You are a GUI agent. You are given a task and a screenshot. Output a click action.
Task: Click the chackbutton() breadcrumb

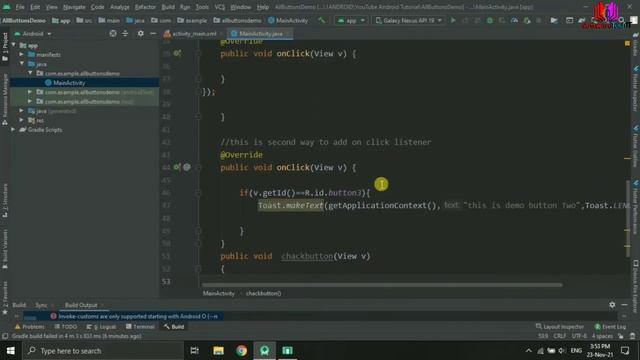point(263,293)
